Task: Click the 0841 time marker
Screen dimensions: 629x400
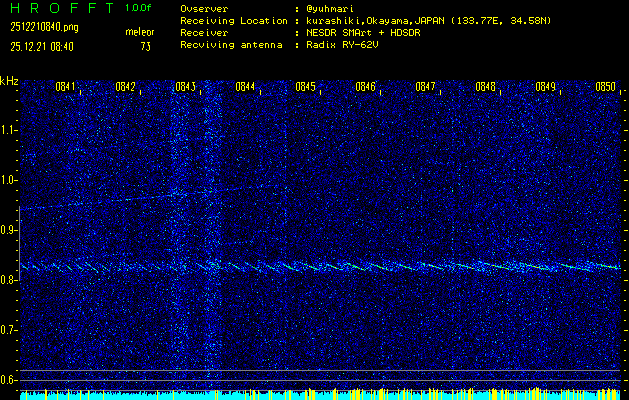Action: point(67,87)
